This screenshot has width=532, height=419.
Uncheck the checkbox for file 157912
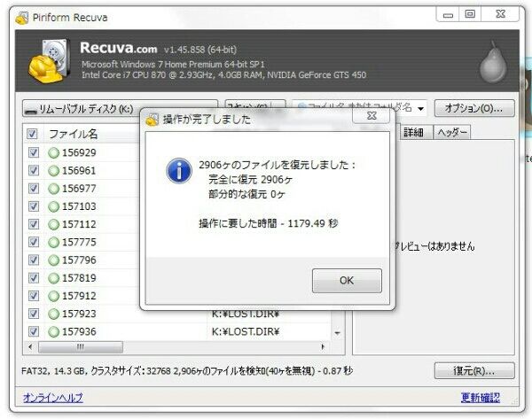tap(34, 296)
